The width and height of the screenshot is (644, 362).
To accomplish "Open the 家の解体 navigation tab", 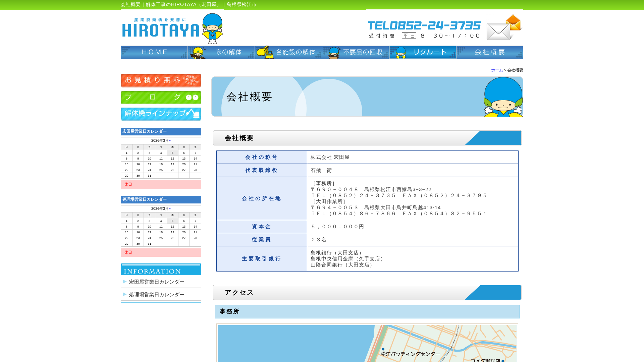I will pos(221,52).
